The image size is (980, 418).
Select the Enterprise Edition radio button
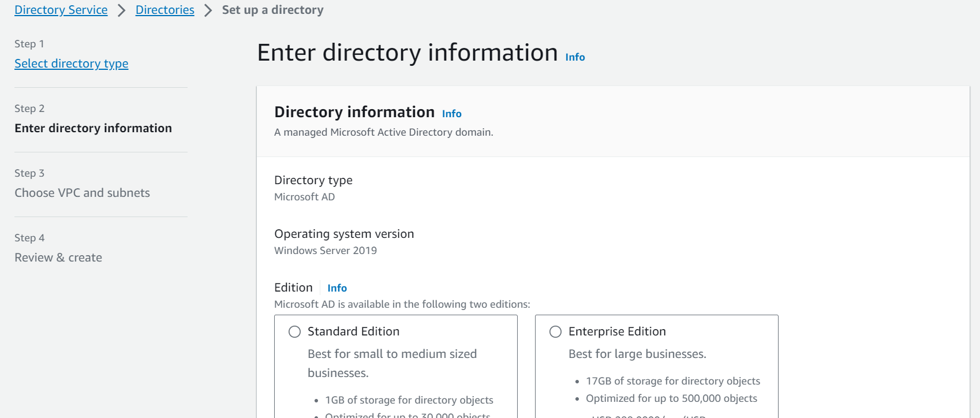(556, 332)
